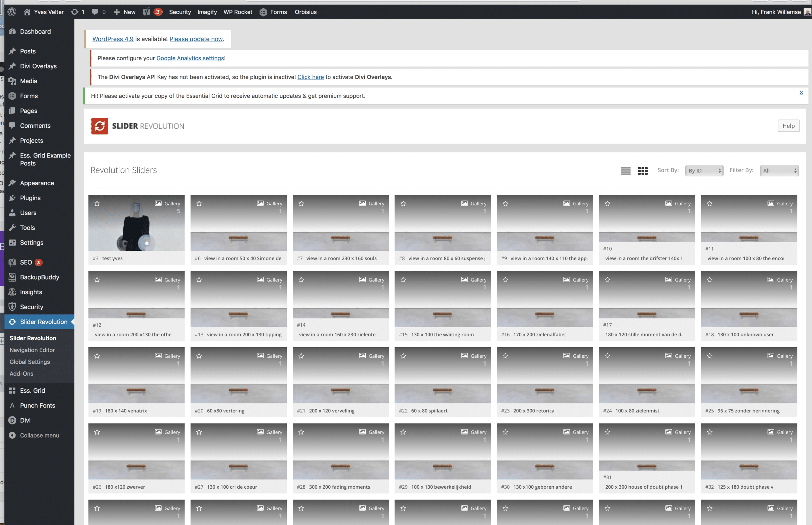Click the Yoast SEO icon in the admin bar
Image resolution: width=812 pixels, height=525 pixels.
click(x=146, y=12)
